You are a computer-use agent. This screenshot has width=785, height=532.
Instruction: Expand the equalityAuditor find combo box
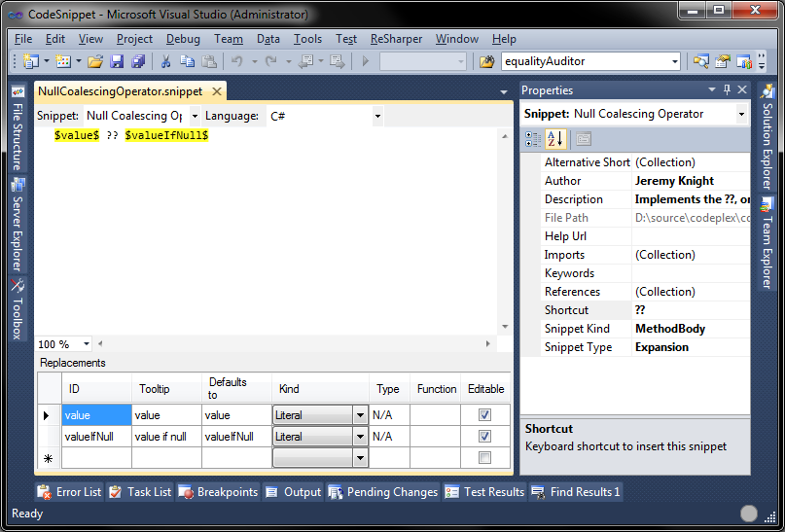(675, 61)
